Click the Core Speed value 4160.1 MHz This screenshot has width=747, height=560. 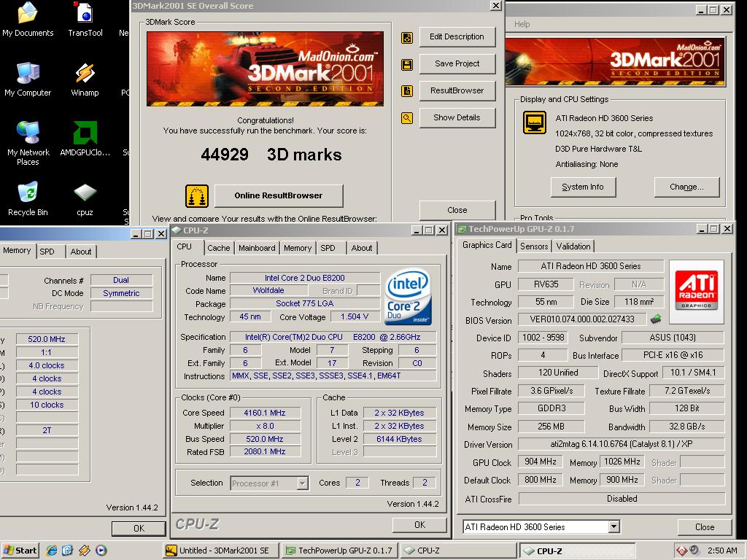click(265, 413)
